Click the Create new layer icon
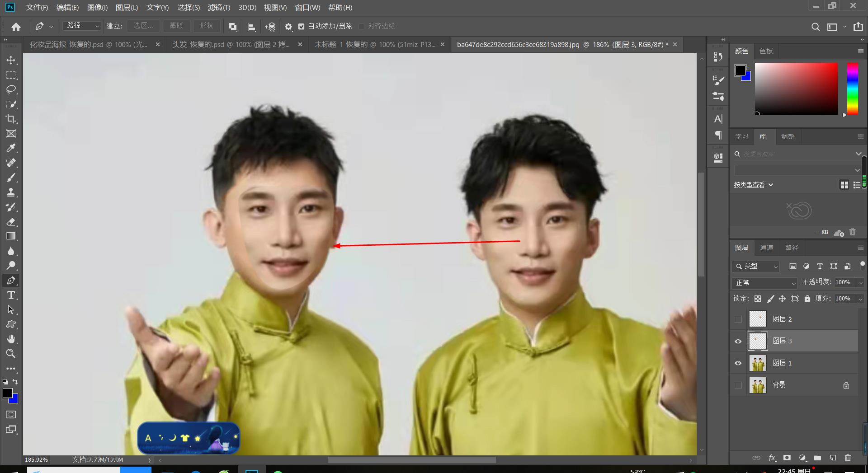 pyautogui.click(x=832, y=458)
